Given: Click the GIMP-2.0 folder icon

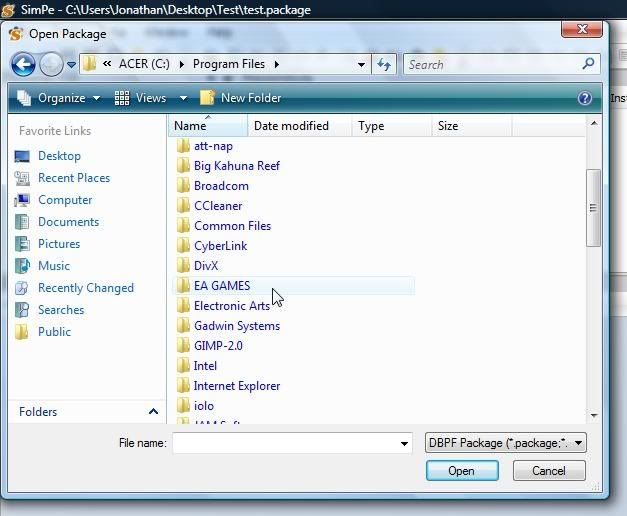Looking at the screenshot, I should tap(183, 346).
